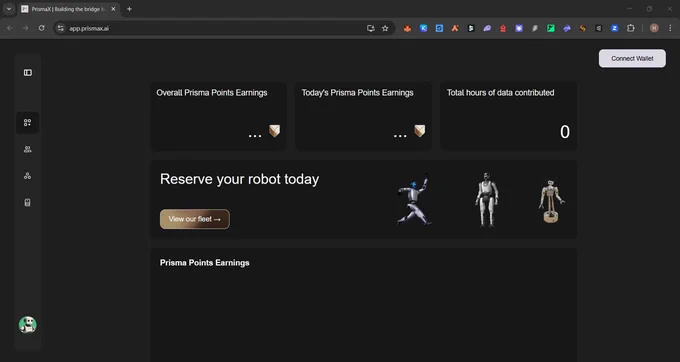Open the community people icon in the sidebar
Viewport: 680px width, 362px height.
click(27, 149)
